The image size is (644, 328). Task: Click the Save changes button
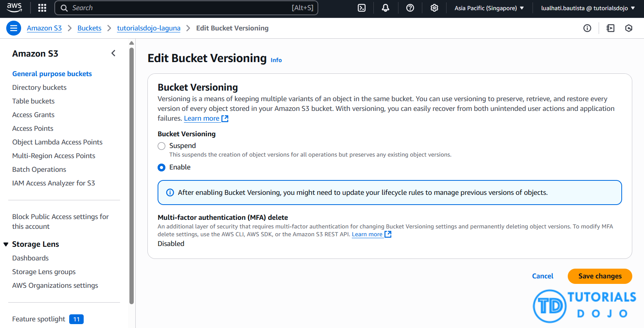click(600, 276)
